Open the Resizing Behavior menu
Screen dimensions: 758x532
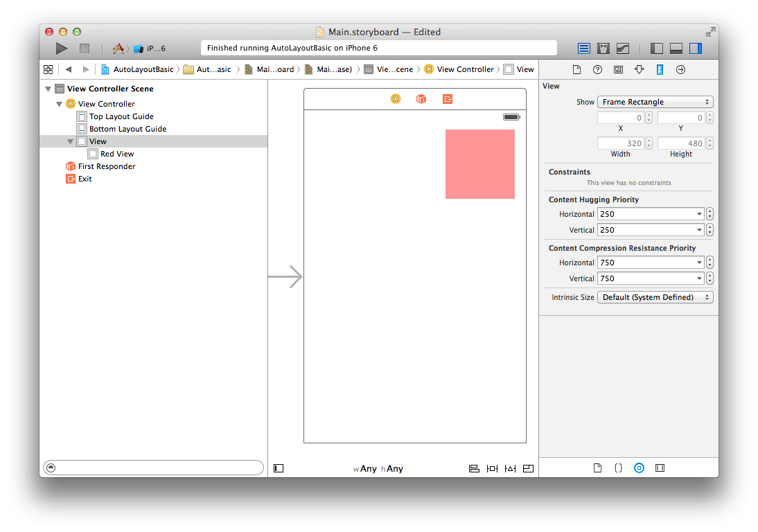point(529,468)
